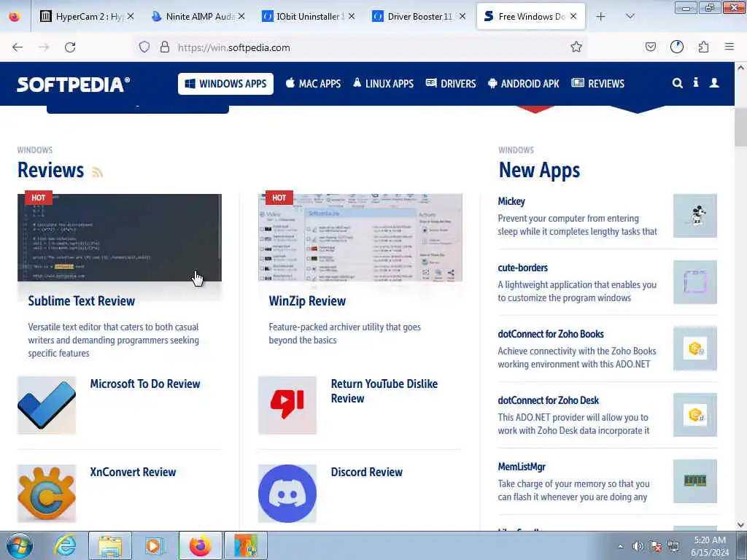747x560 pixels.
Task: Switch to the HyperCam 2 tab
Action: click(88, 16)
